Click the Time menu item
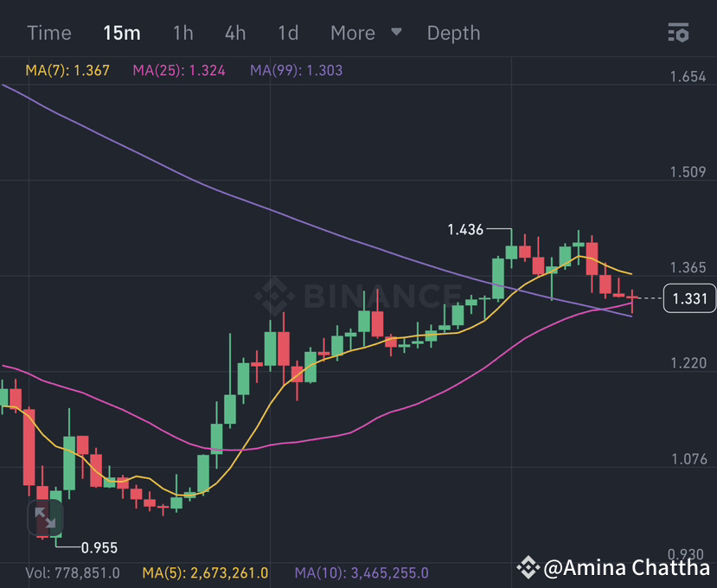Image resolution: width=717 pixels, height=588 pixels. tap(48, 33)
